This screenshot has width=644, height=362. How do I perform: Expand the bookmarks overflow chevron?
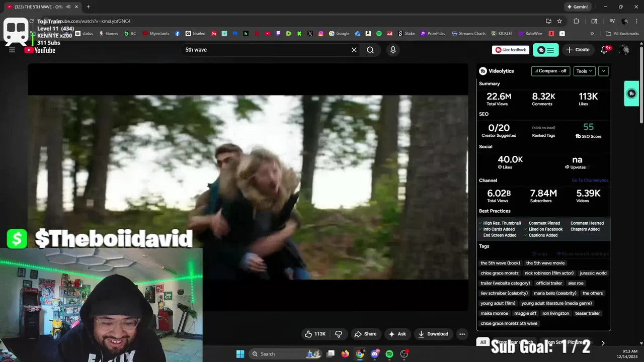[592, 34]
